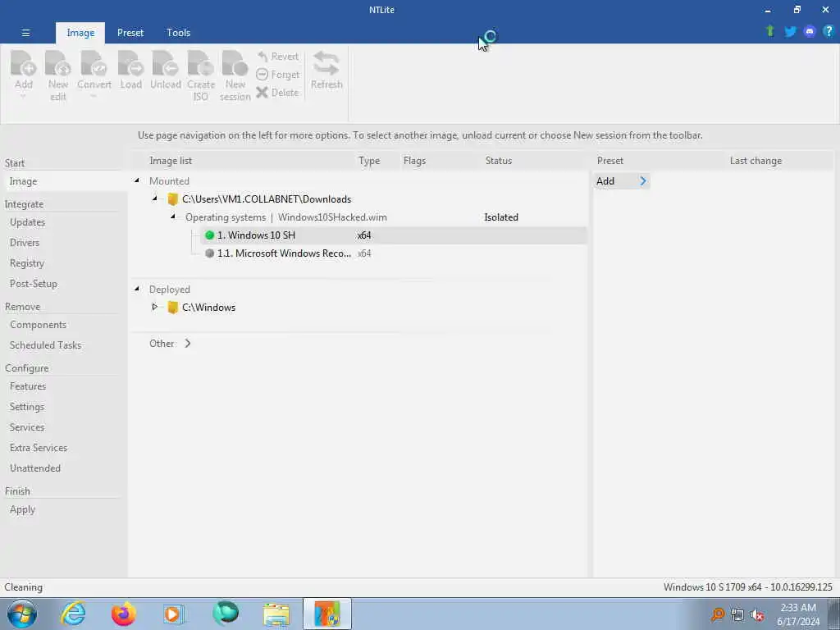Expand the Other section chevron
This screenshot has height=630, width=840.
click(x=188, y=344)
